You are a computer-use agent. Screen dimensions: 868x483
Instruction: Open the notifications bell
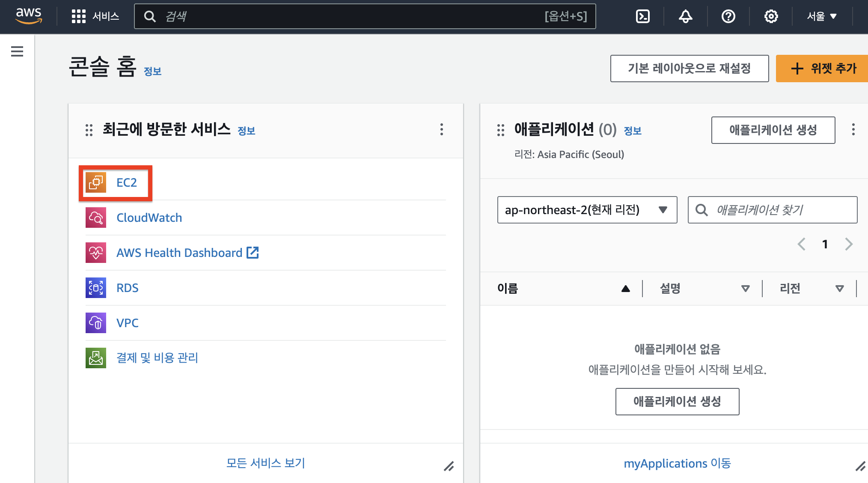click(x=686, y=16)
